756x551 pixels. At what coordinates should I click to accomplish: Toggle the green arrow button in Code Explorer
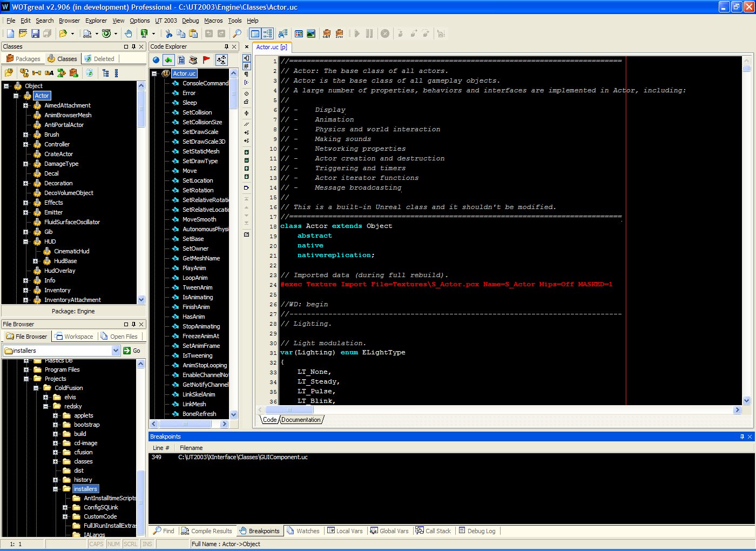tap(168, 60)
